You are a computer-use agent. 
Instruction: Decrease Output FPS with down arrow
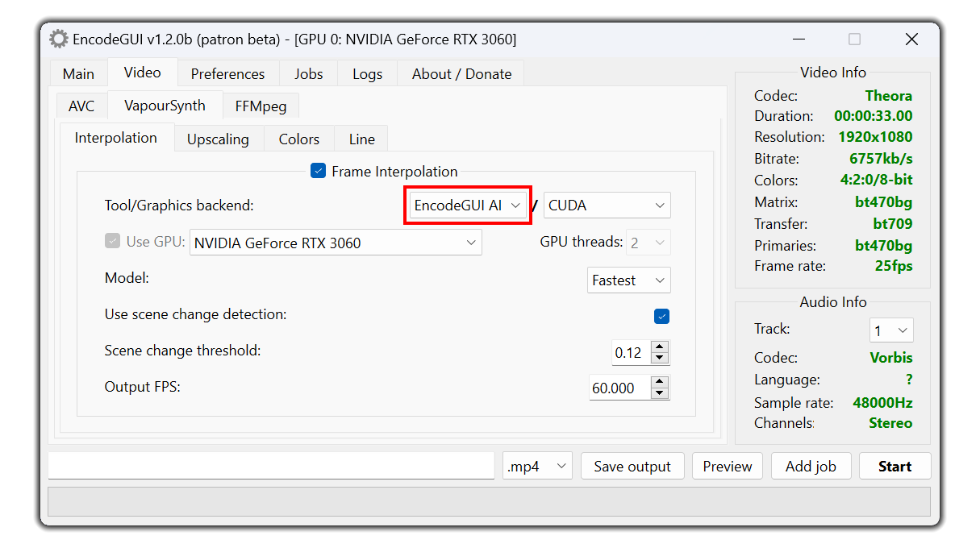tap(660, 393)
